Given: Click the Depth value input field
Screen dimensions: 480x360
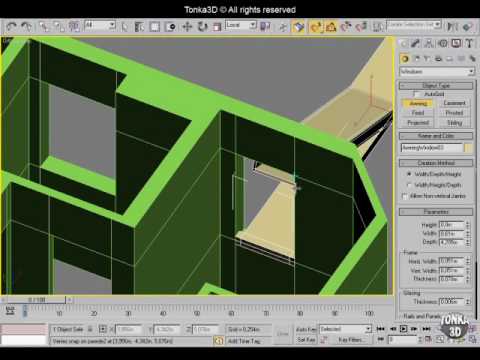Looking at the screenshot, I should [452, 242].
